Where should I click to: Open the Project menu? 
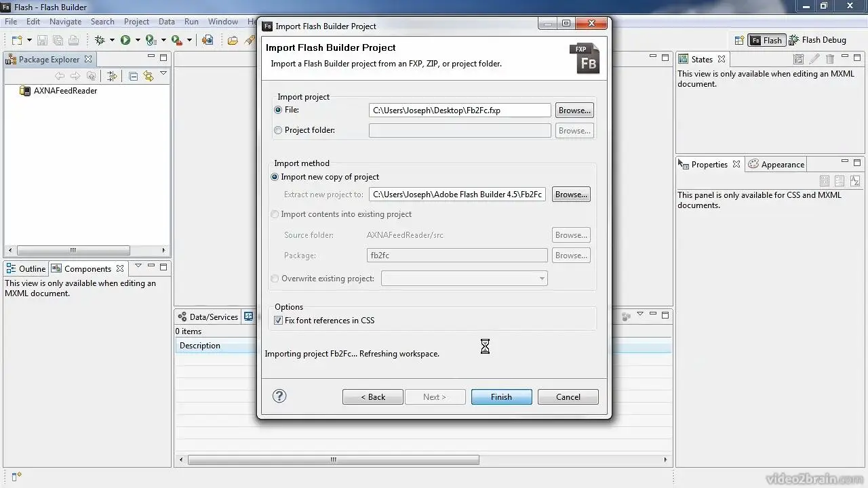point(136,22)
